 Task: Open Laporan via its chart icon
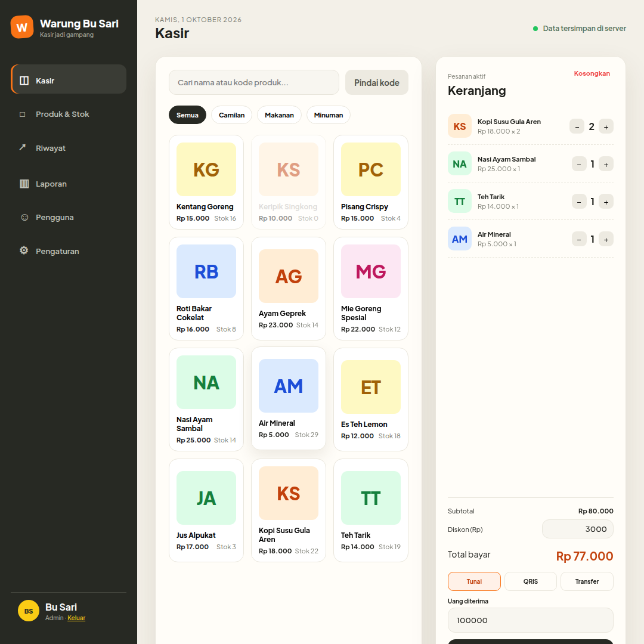[x=24, y=184]
